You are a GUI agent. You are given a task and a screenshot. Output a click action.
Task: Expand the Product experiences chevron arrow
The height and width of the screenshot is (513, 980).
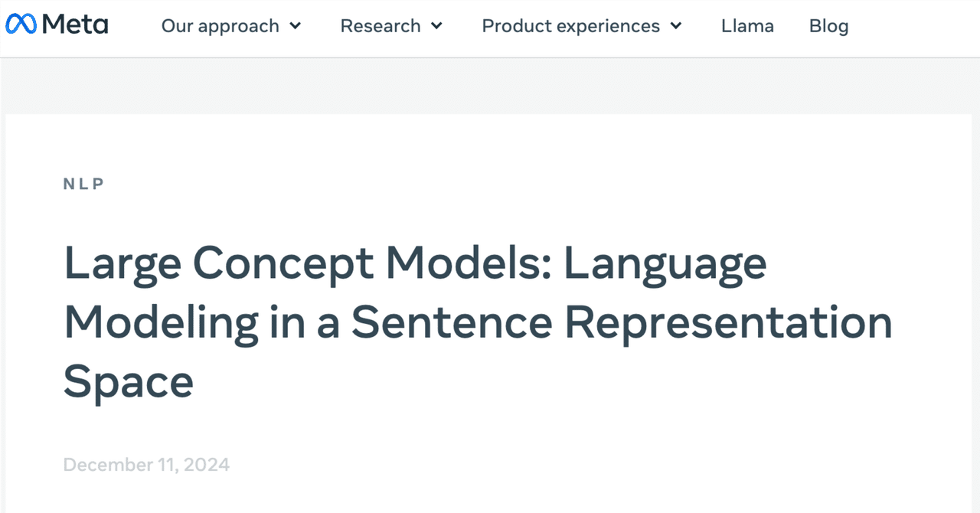(x=676, y=26)
